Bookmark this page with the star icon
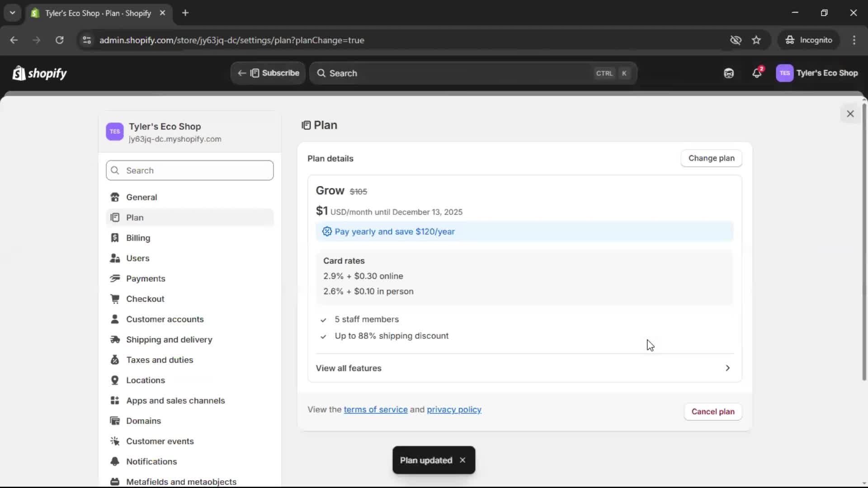Image resolution: width=868 pixels, height=488 pixels. coord(756,40)
